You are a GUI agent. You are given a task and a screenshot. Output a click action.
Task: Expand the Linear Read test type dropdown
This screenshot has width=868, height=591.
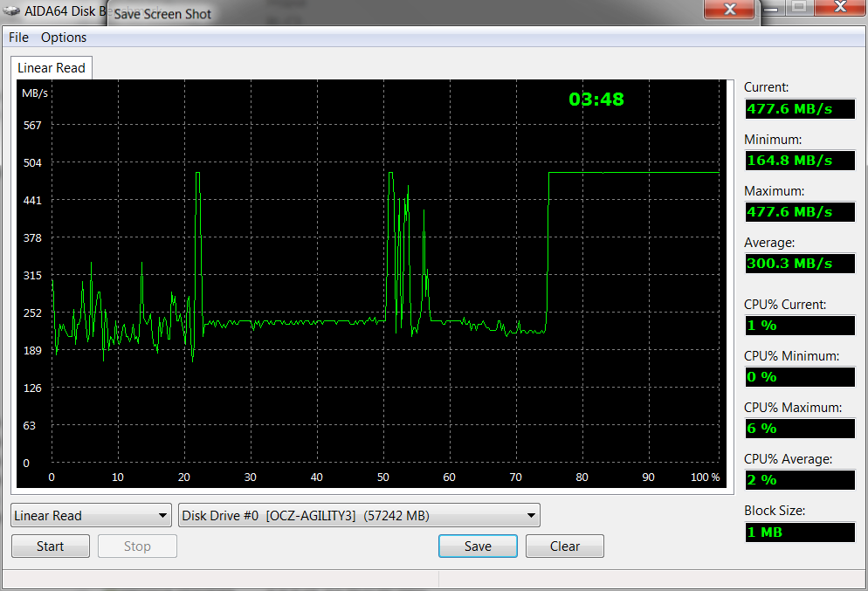click(91, 516)
